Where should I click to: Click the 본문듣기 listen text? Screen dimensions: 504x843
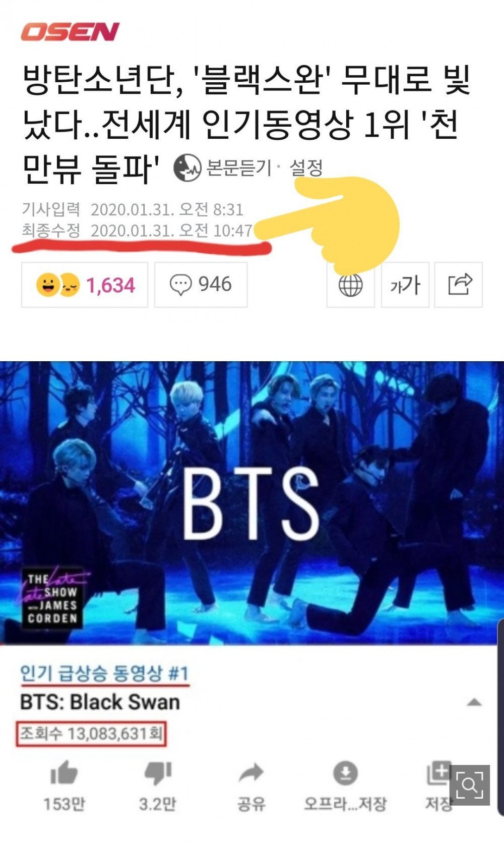[x=239, y=168]
